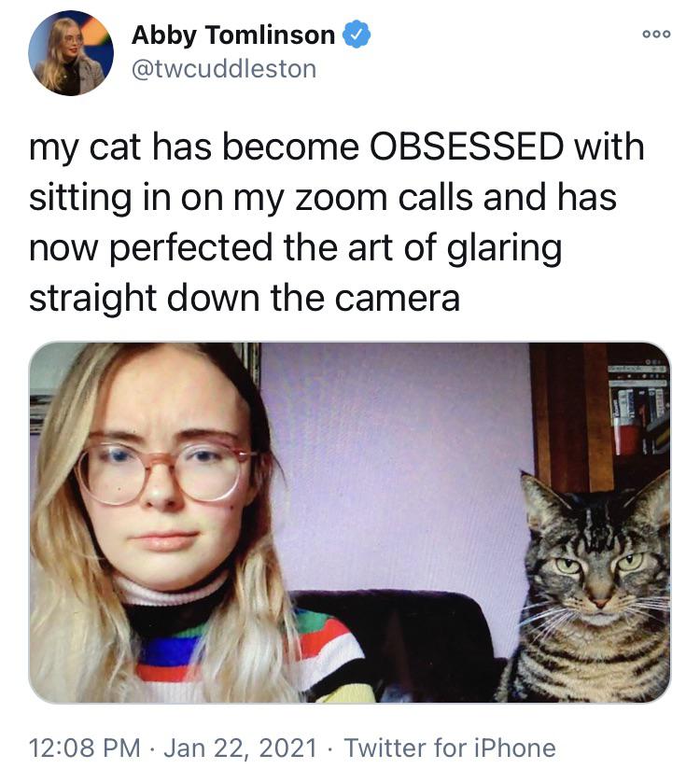Viewport: 700px width, 769px height.
Task: Click the tweet text body
Action: pyautogui.click(x=337, y=222)
